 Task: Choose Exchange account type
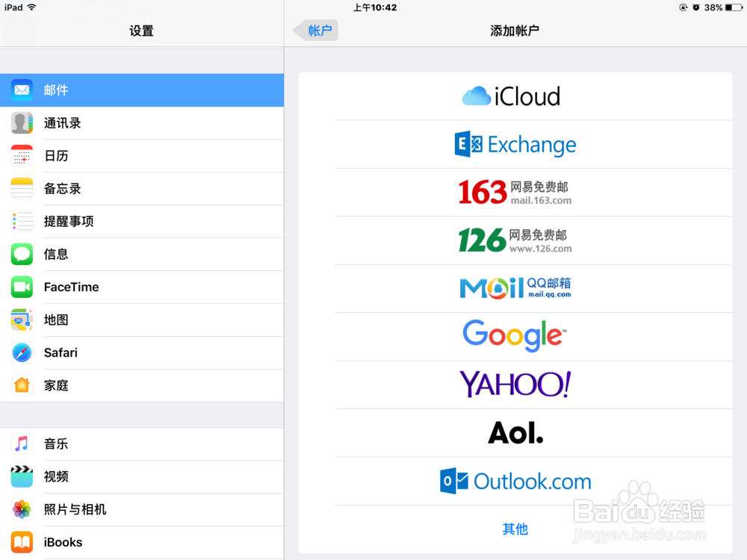pyautogui.click(x=515, y=144)
